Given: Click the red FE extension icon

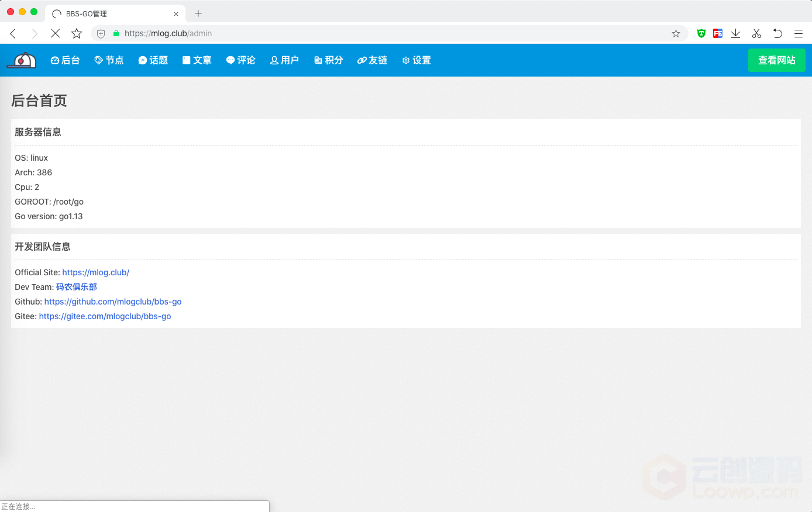Looking at the screenshot, I should point(718,33).
